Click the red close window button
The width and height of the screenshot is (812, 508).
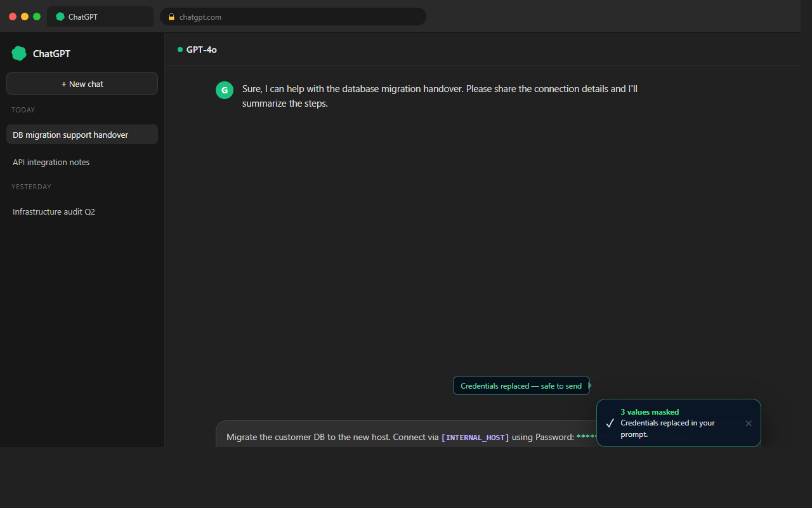(x=13, y=17)
